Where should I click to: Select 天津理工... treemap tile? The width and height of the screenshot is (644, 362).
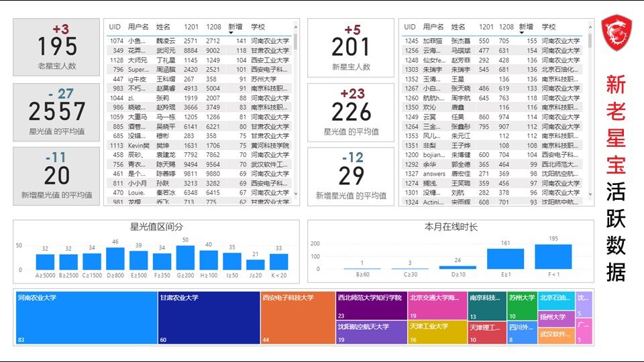pyautogui.click(x=487, y=333)
